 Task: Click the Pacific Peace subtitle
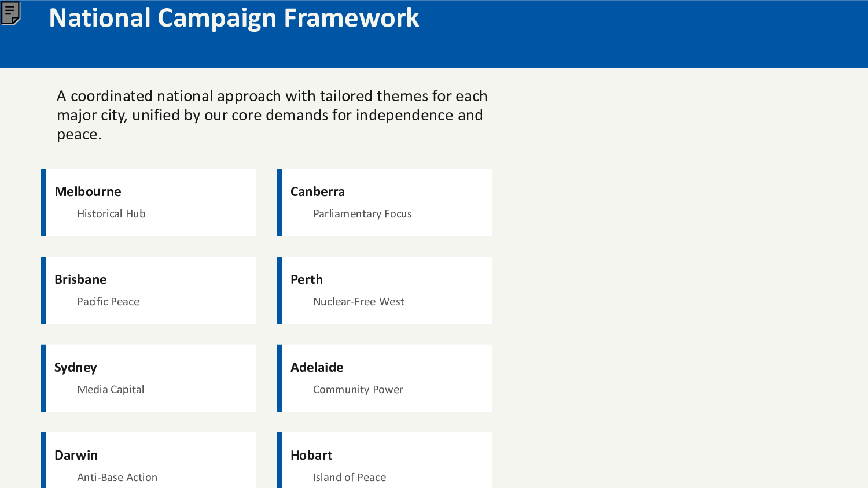pos(108,302)
